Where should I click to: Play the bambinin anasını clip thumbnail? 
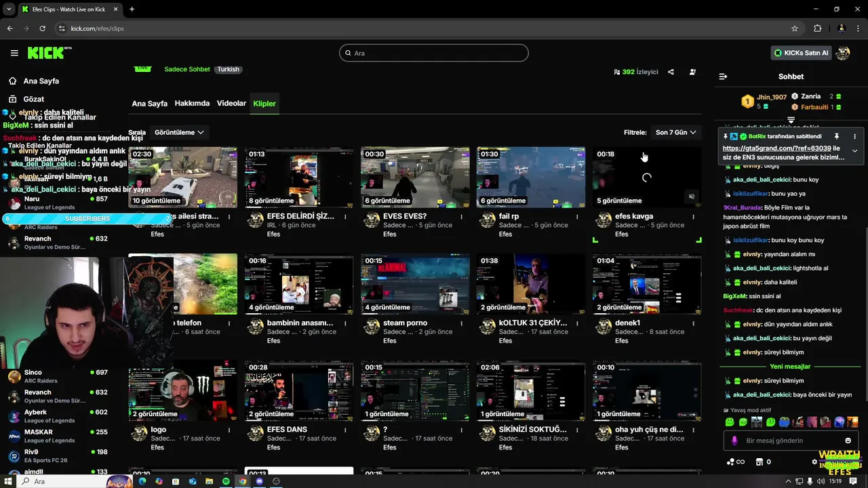click(298, 284)
